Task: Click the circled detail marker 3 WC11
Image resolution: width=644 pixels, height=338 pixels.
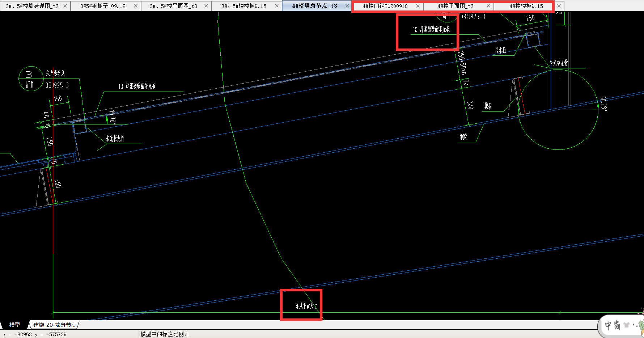Action: 31,79
